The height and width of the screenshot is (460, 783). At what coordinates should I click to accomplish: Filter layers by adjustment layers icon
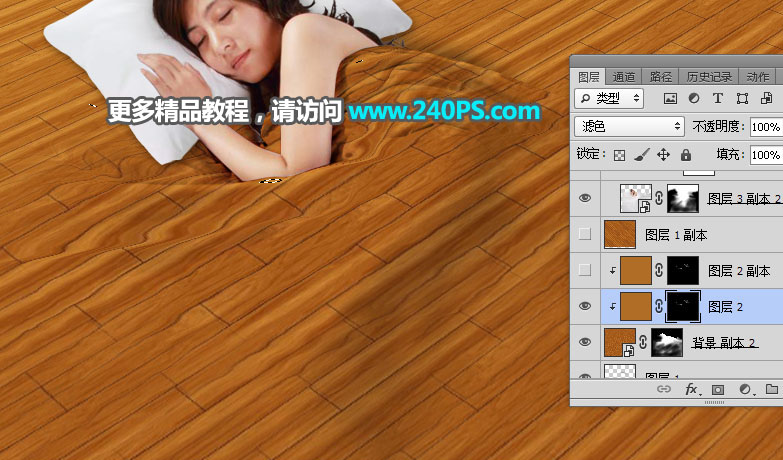pos(694,98)
